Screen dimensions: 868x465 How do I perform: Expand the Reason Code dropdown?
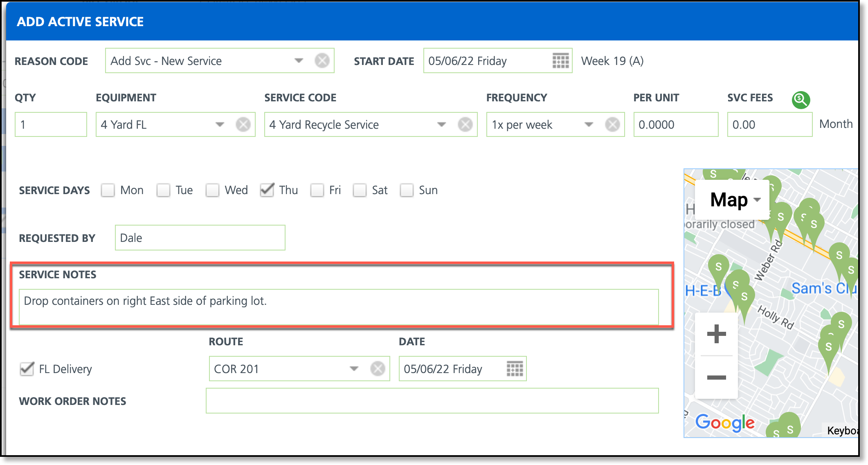[299, 61]
